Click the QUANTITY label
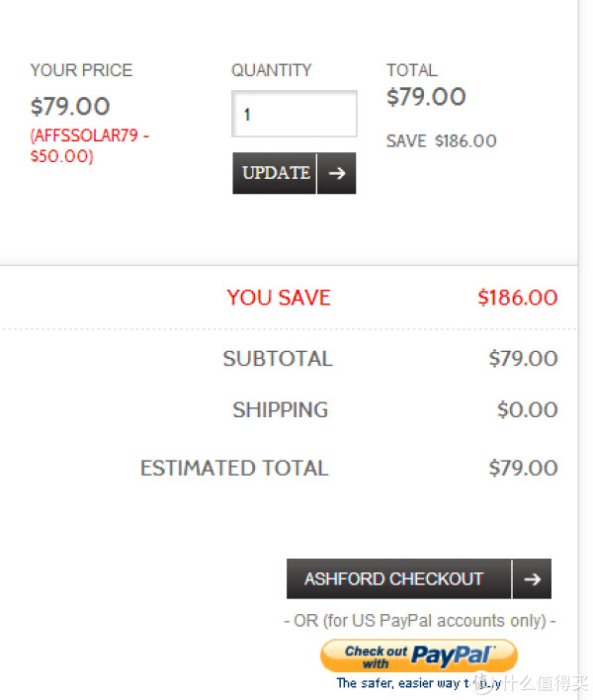 (271, 70)
